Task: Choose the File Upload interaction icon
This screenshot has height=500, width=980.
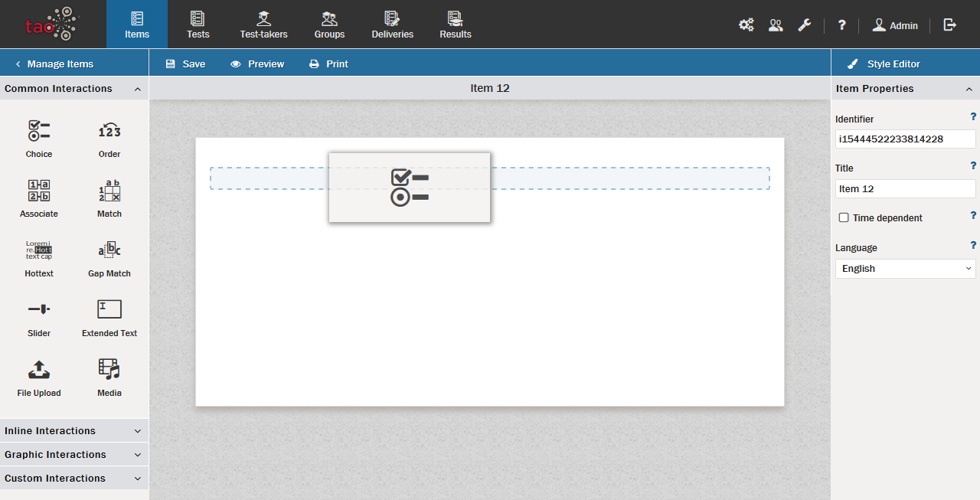Action: point(39,370)
